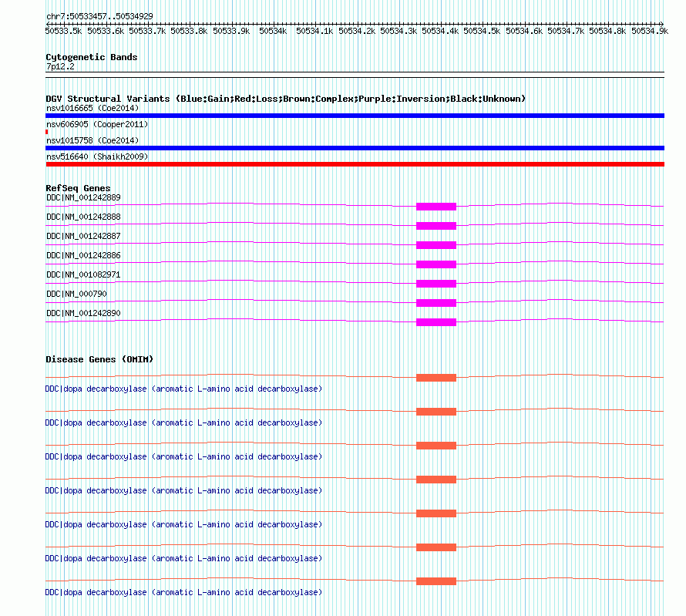Open the fourth DDC dopa decarboxylase OMIM link
686x616 pixels.
point(183,491)
